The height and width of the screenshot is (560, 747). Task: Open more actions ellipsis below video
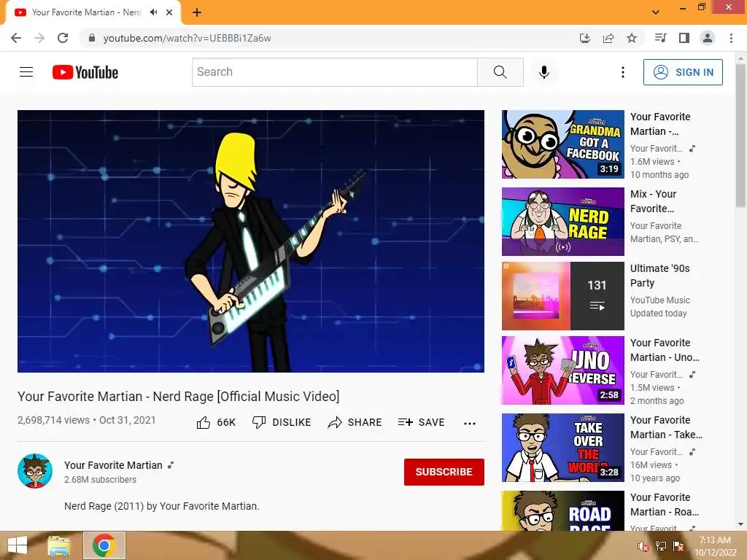470,424
